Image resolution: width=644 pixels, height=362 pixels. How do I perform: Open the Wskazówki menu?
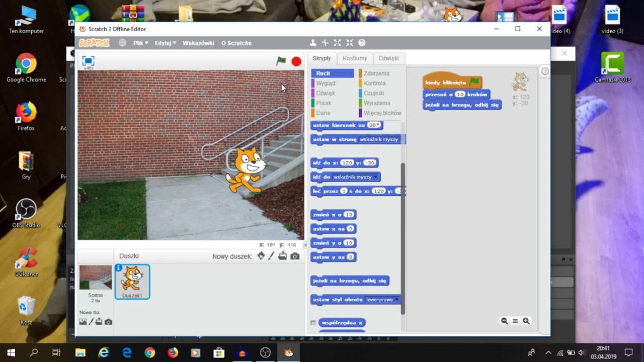tap(198, 43)
